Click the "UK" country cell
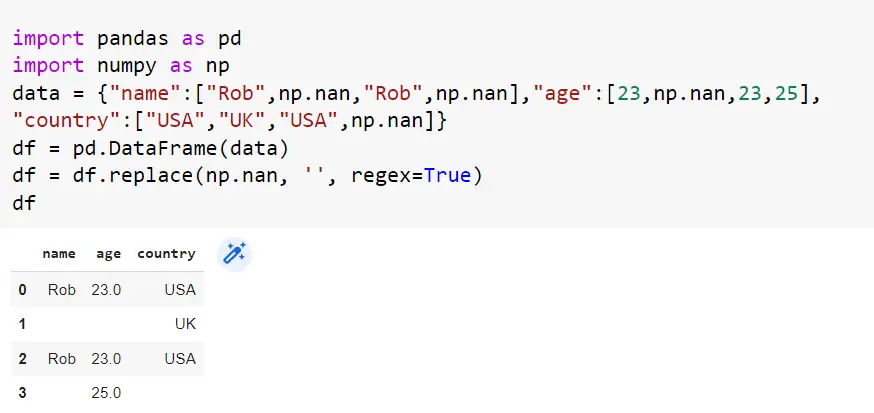874x413 pixels. 184,324
